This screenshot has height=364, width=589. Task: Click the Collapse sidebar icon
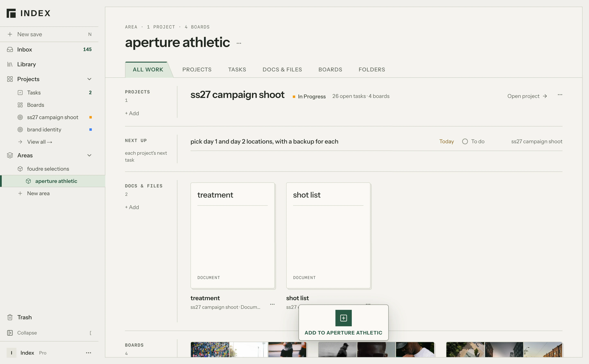10,333
